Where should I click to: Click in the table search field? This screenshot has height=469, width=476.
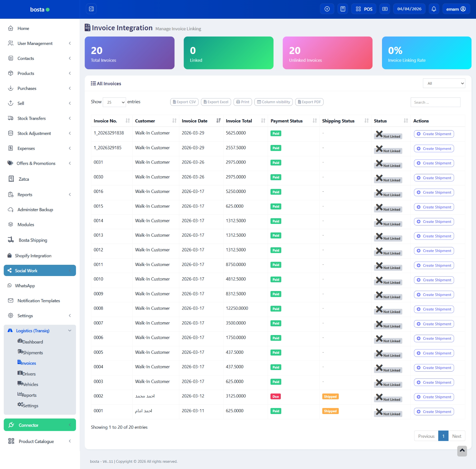click(x=435, y=102)
